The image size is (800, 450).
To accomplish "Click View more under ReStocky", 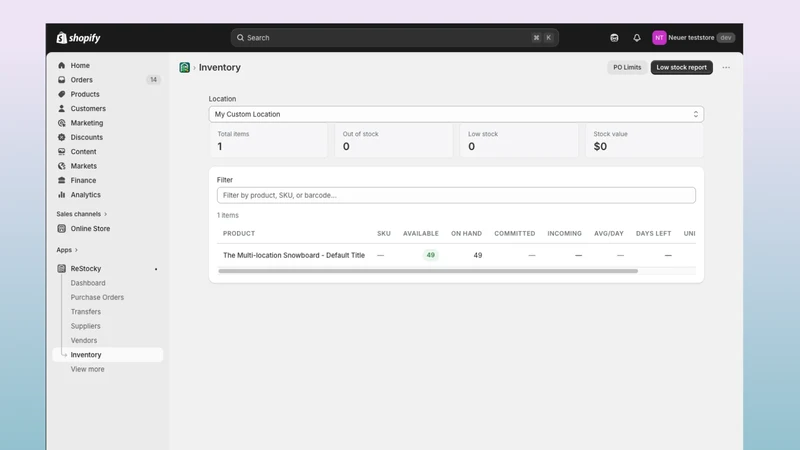I will click(87, 369).
